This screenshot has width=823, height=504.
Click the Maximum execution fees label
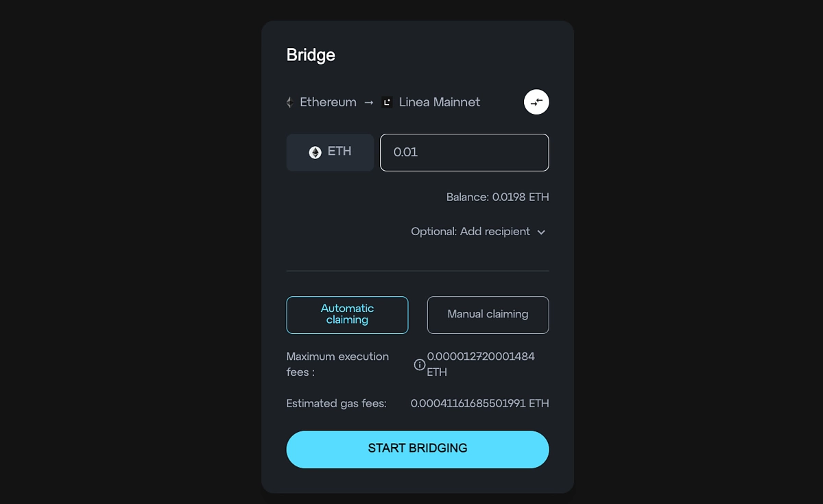coord(337,364)
